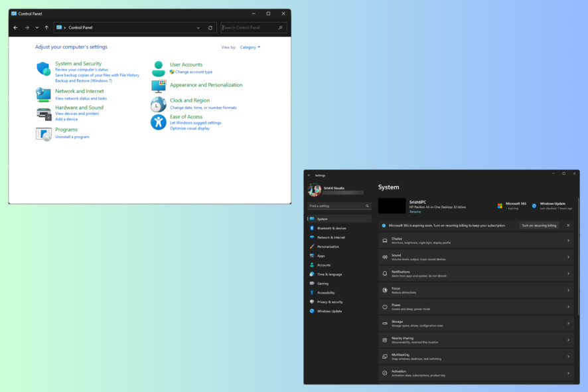The width and height of the screenshot is (588, 392).
Task: Expand the Storage settings chevron
Action: 569,324
